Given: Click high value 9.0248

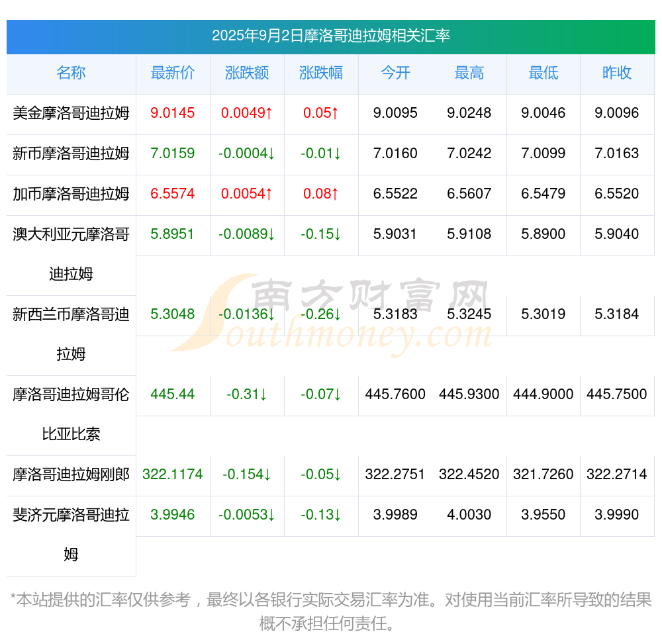Looking at the screenshot, I should click(x=469, y=113).
